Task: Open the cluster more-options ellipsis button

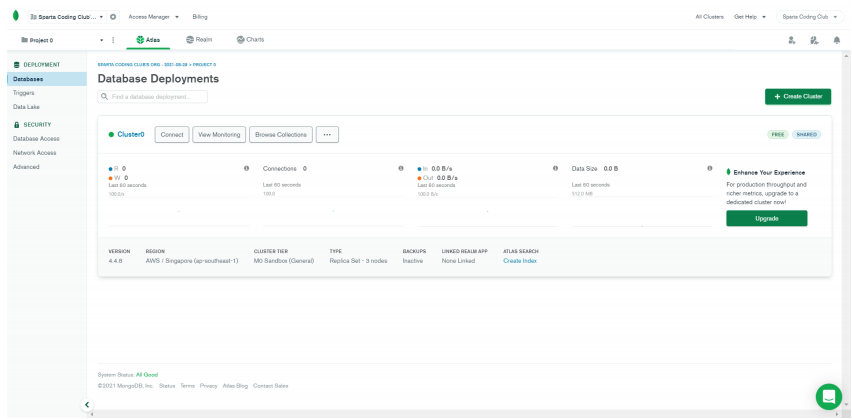Action: point(327,135)
